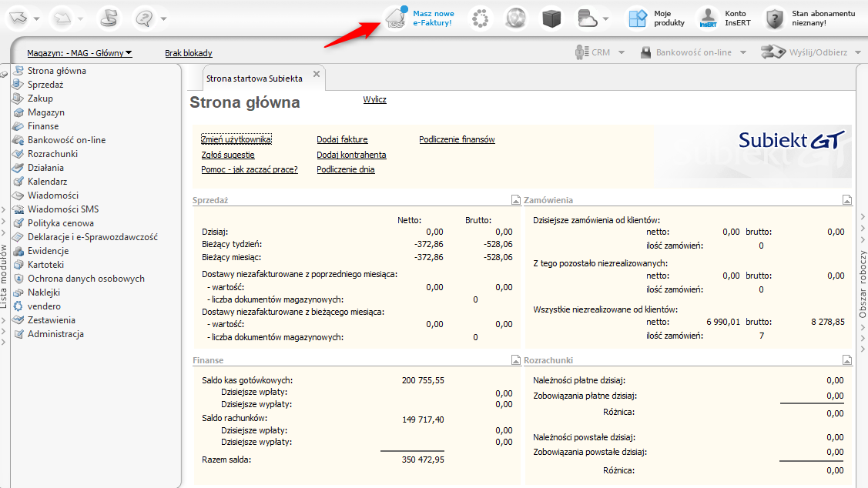Click the globe icon in top toolbar
Screen dimensions: 868x488
coord(516,18)
